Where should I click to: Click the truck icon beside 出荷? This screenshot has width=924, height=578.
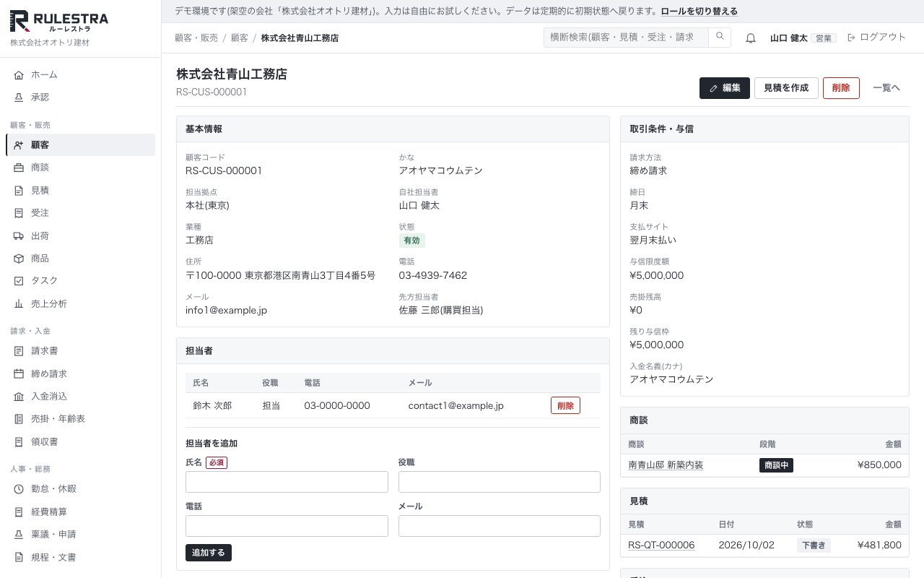pos(19,236)
